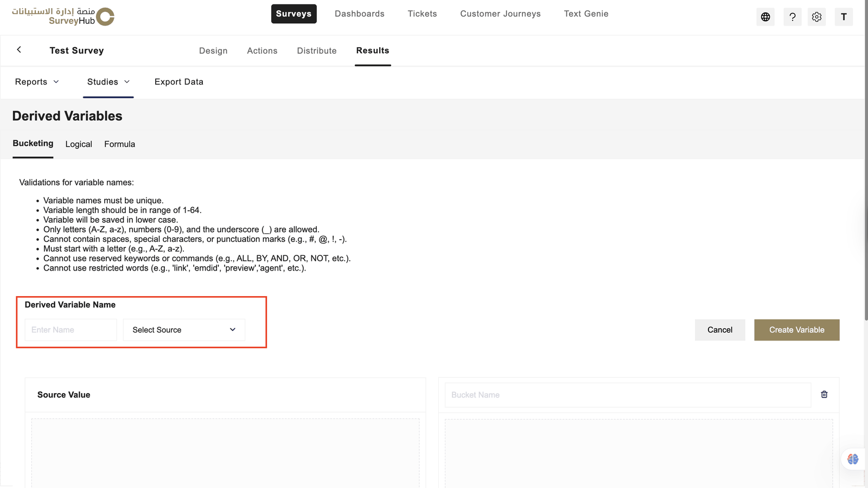868x488 pixels.
Task: Click the user avatar T icon
Action: click(844, 17)
